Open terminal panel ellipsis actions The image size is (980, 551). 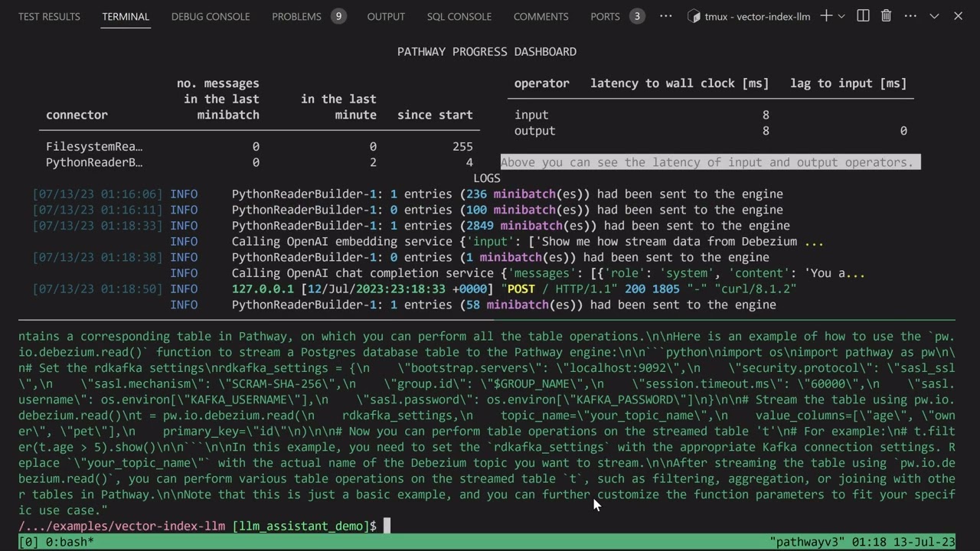tap(910, 16)
